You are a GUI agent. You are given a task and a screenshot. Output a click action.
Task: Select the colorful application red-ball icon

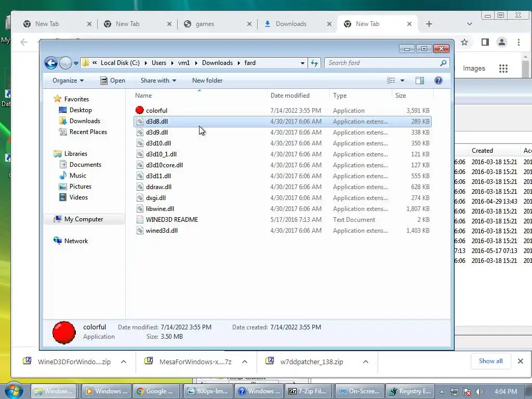click(x=139, y=110)
